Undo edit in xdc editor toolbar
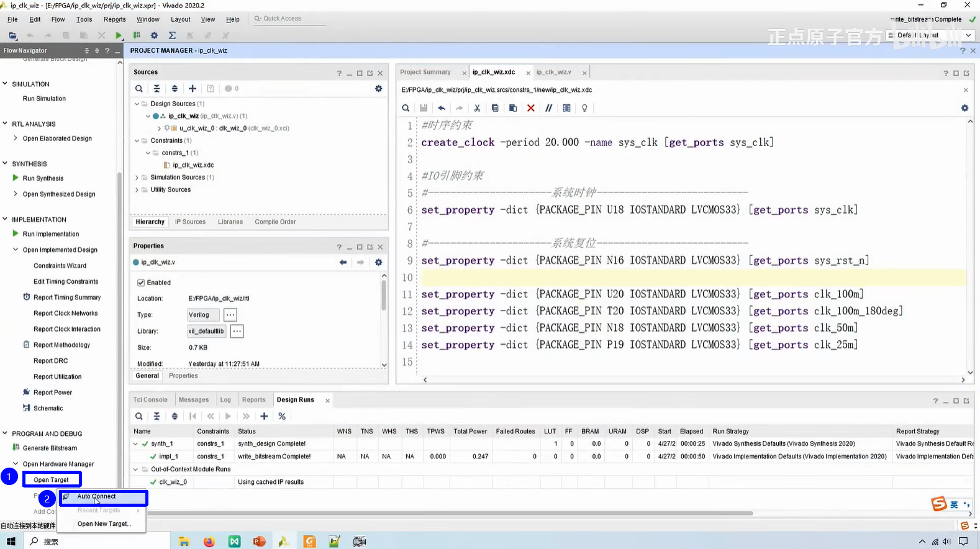 coord(442,108)
